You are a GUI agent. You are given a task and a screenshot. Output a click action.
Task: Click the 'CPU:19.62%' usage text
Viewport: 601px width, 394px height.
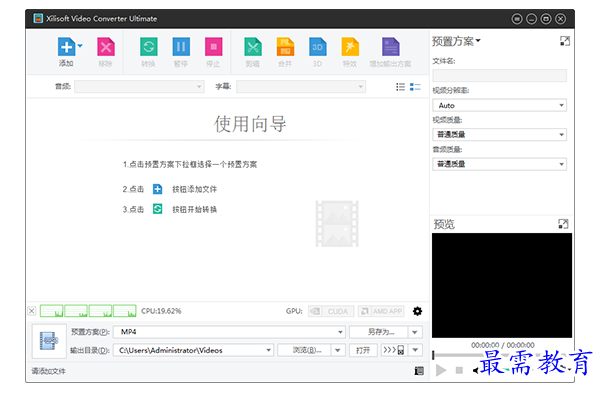[x=161, y=311]
